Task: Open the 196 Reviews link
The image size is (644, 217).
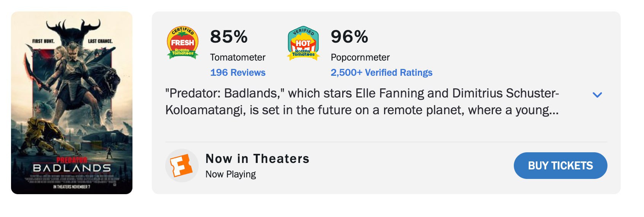Action: (x=238, y=72)
